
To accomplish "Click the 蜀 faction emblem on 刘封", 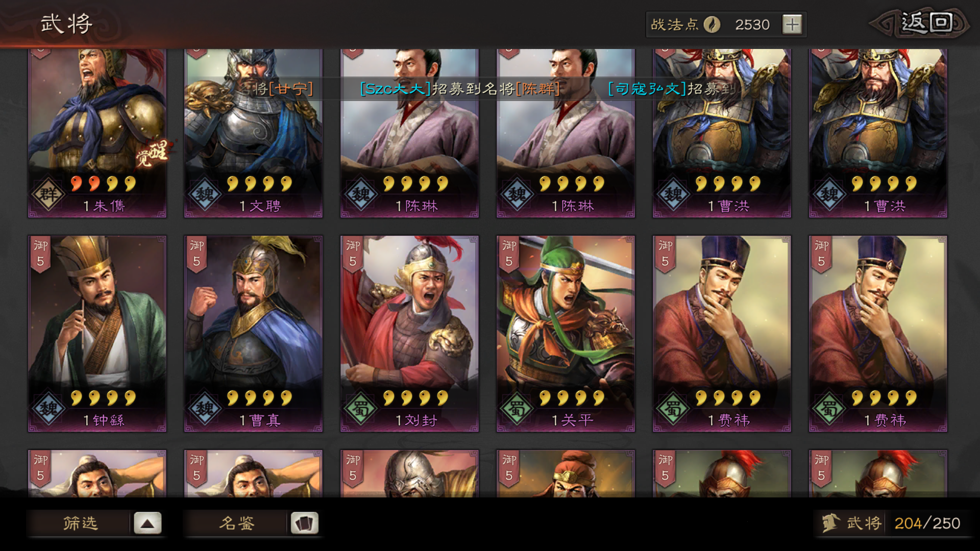I will pos(361,408).
